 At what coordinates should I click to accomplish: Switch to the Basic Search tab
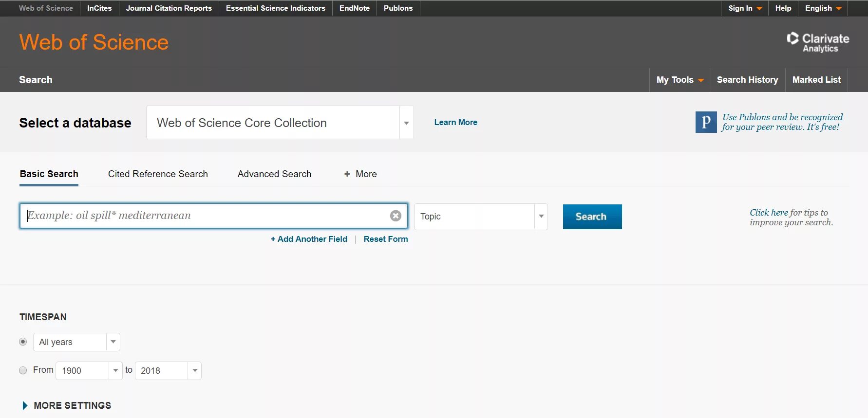(49, 174)
